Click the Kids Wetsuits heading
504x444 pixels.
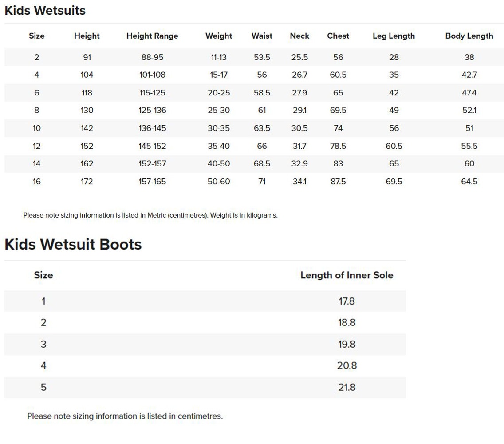pos(45,11)
